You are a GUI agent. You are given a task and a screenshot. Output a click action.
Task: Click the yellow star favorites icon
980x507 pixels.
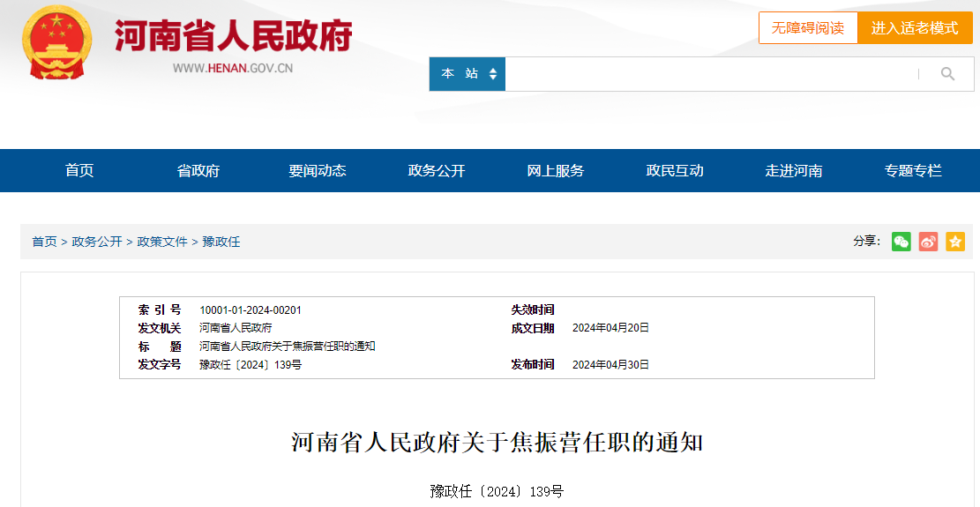[955, 242]
